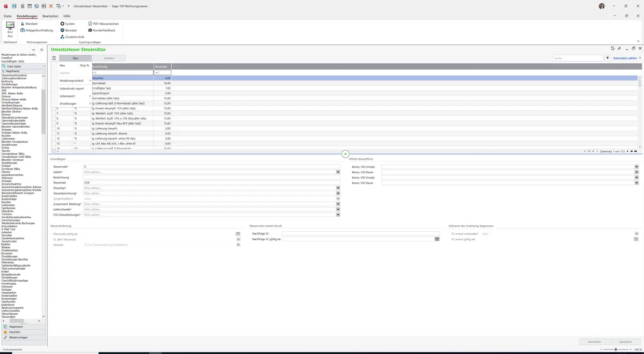Collapse the record list with the chevron
This screenshot has height=354, width=644.
(345, 154)
